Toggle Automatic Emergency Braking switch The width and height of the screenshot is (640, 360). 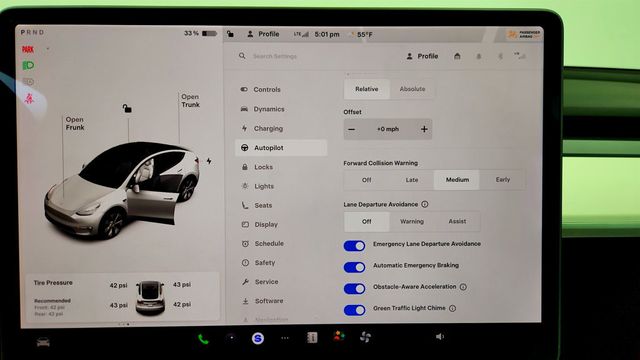coord(354,267)
